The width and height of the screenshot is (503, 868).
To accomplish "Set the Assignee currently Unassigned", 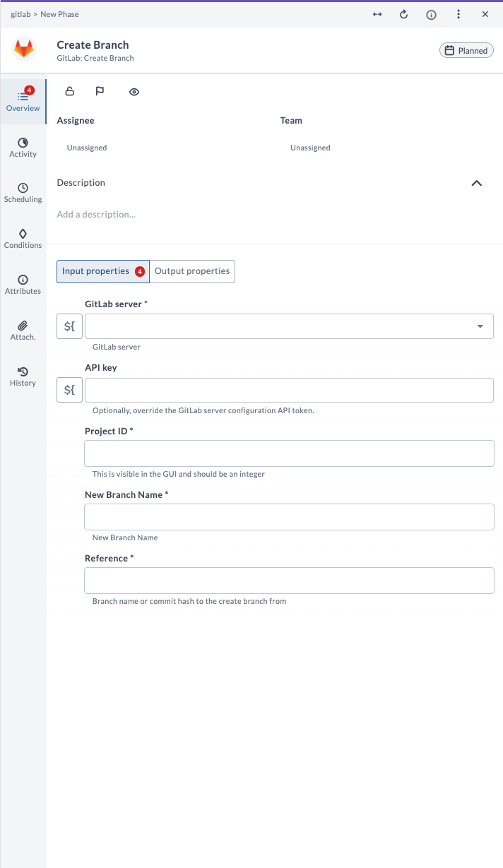I will 87,148.
